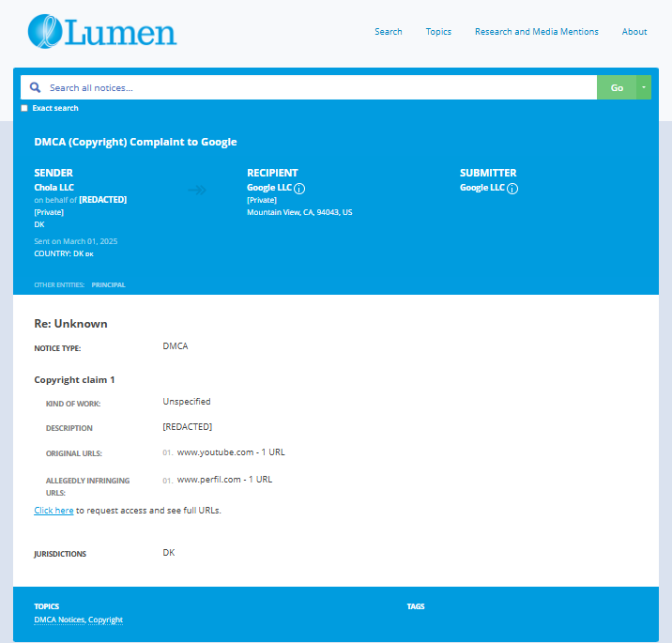Open the DMCA Notices topic link
This screenshot has width=672, height=643.
coord(59,620)
